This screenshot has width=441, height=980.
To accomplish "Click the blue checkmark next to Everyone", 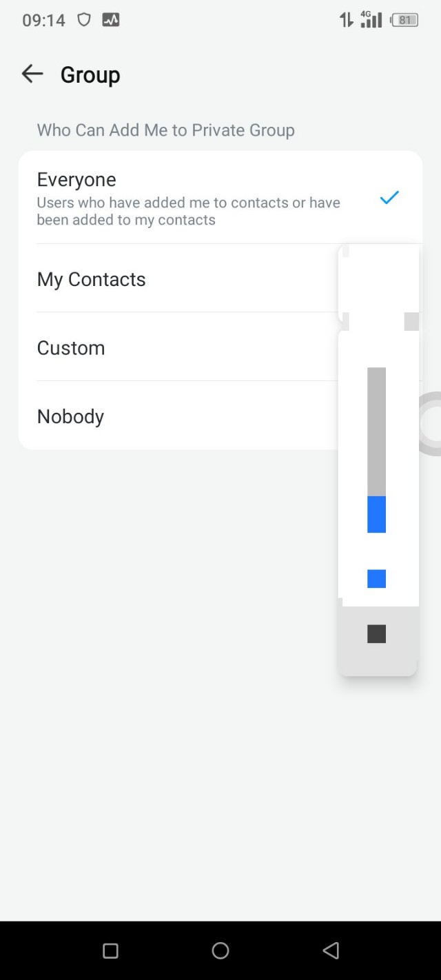I will (389, 198).
